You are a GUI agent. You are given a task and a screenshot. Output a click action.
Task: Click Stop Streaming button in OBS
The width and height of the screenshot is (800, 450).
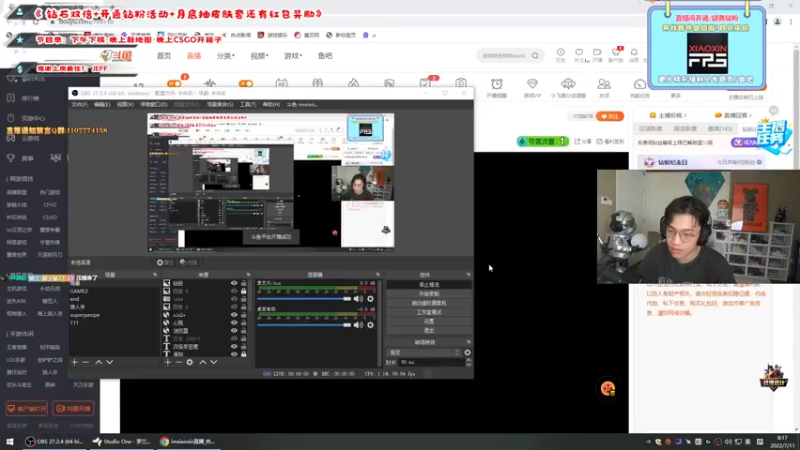pos(429,285)
